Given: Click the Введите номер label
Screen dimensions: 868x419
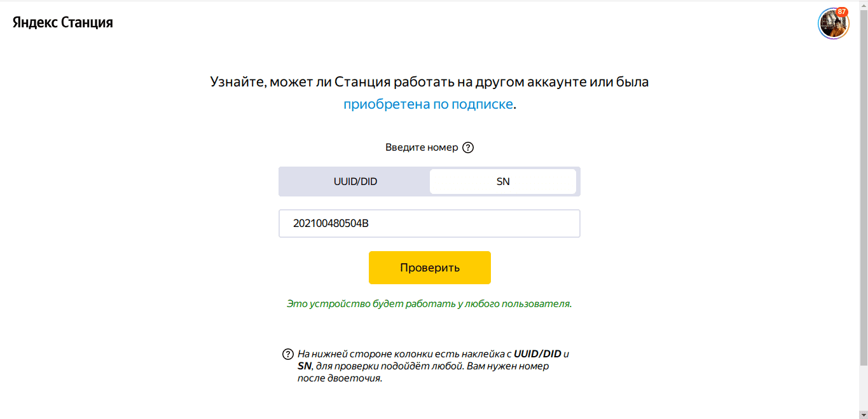Looking at the screenshot, I should [x=421, y=148].
